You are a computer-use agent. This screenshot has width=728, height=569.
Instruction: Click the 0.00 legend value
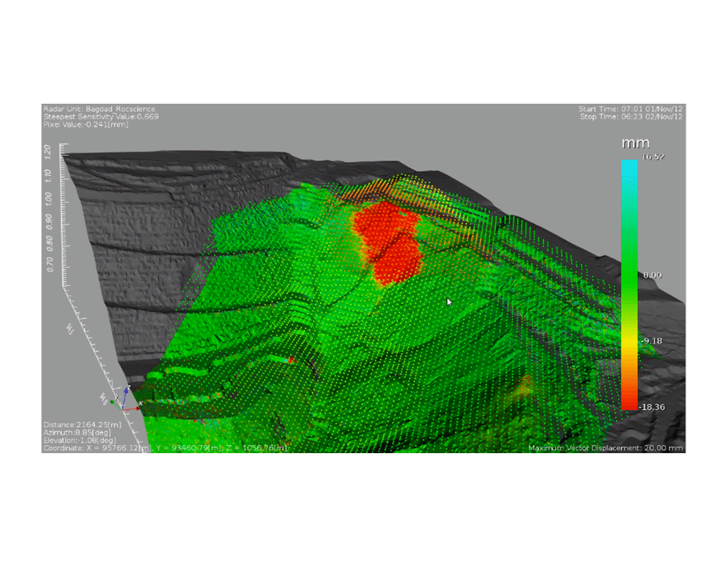coord(653,275)
